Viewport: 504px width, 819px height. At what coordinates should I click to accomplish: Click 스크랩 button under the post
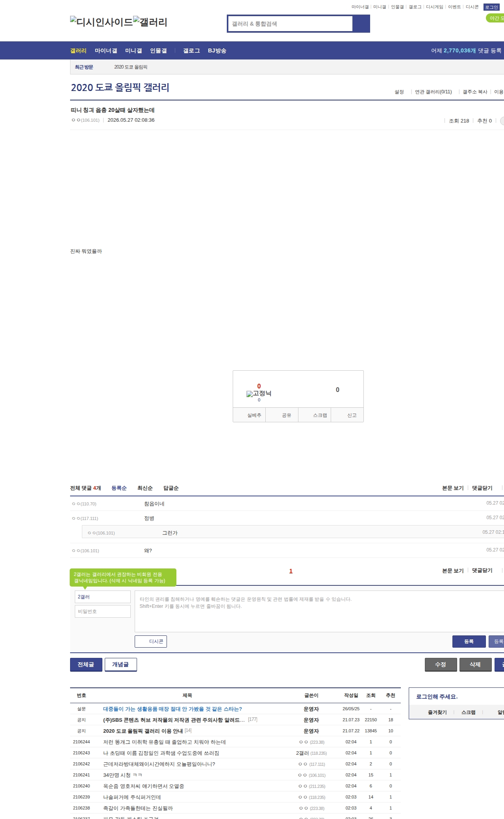tap(315, 415)
